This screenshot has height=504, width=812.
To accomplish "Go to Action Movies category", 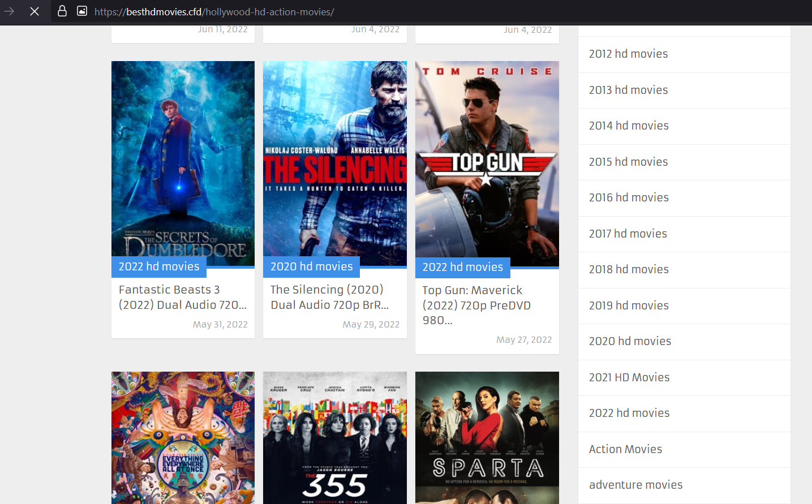I will 626,449.
